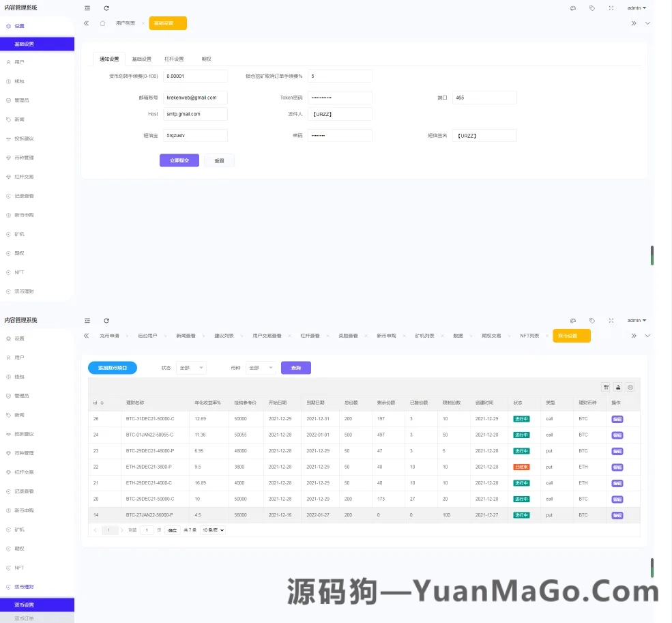
Task: Click the refresh icon in the top toolbar
Action: [x=106, y=8]
